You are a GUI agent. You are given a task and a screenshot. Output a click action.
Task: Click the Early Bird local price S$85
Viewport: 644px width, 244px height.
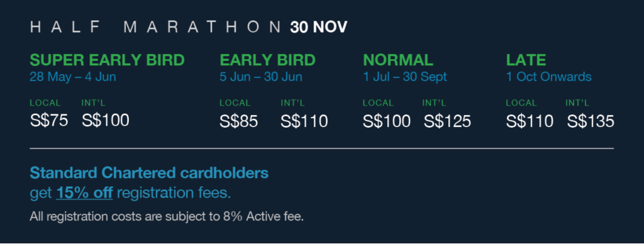click(238, 121)
